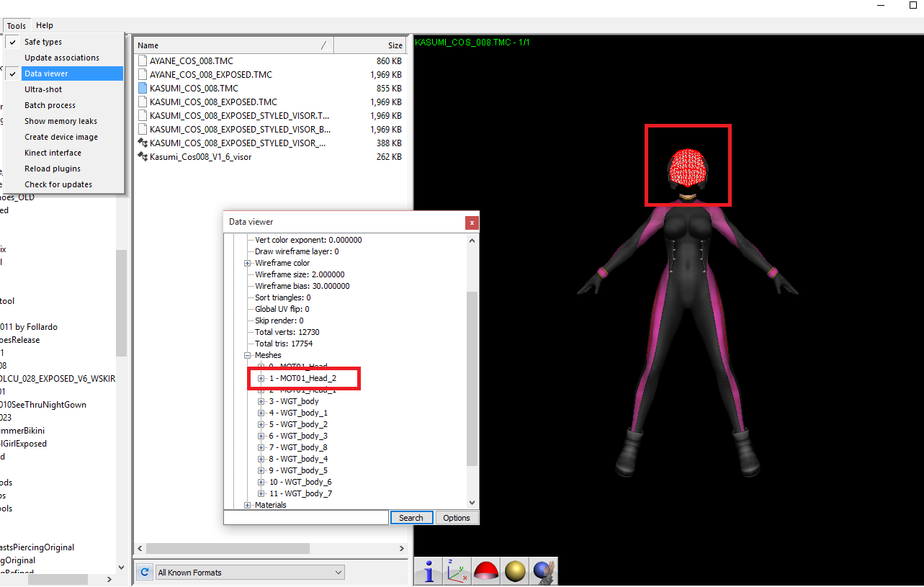Uncheck Data viewer in the Tools menu
Viewport: 924px width, 587px height.
46,73
